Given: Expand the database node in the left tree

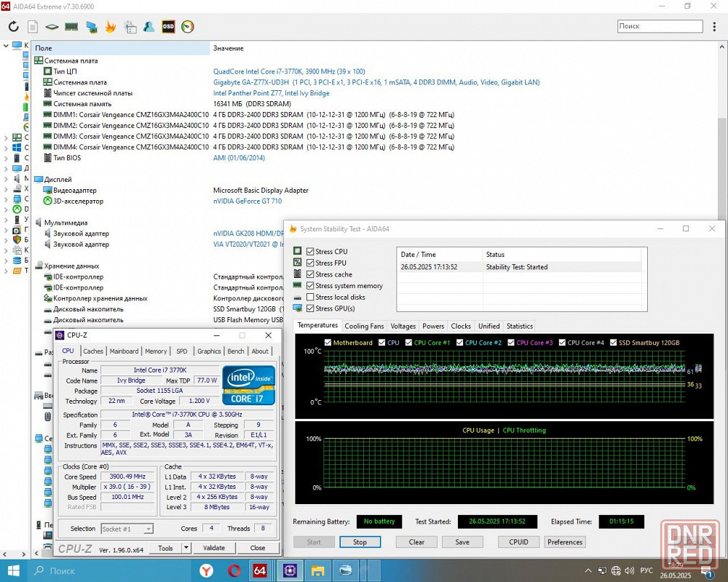Looking at the screenshot, I should coord(6,260).
